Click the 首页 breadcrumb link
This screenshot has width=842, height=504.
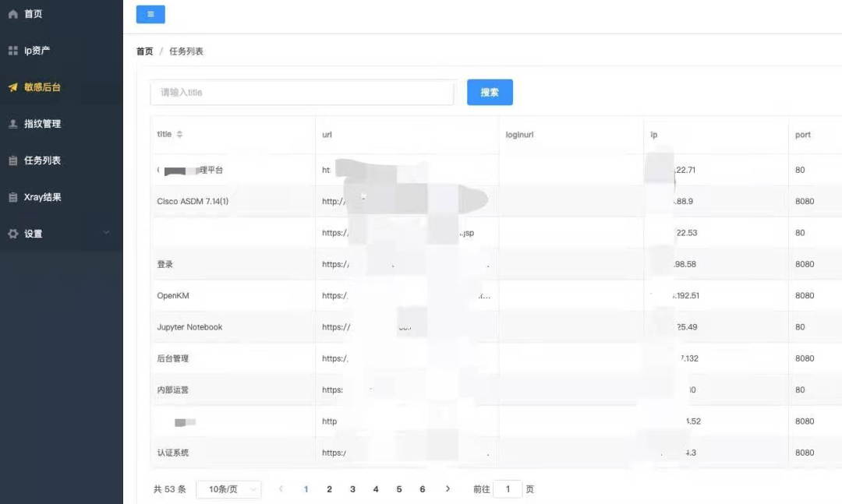pyautogui.click(x=144, y=51)
